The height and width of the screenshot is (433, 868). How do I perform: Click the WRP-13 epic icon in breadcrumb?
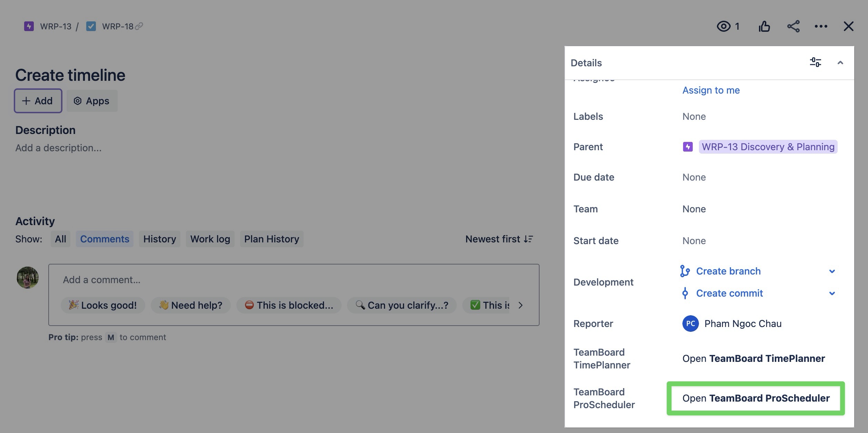[29, 26]
